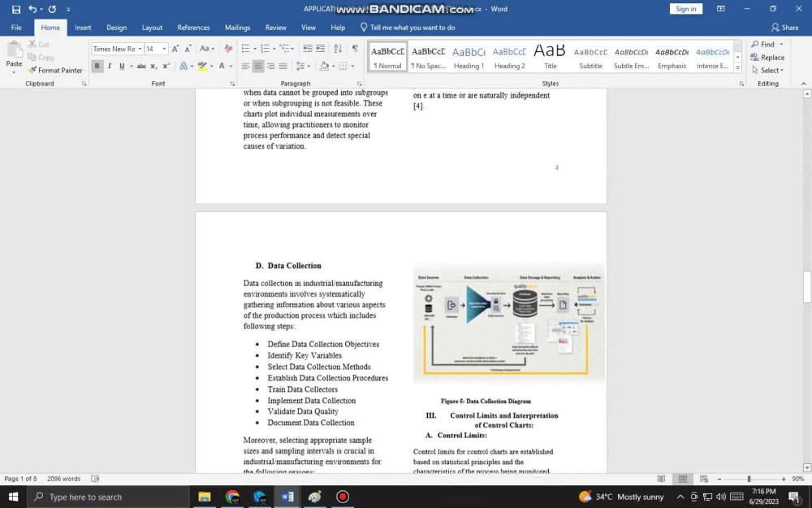
Task: Open the Change Case dropdown
Action: click(207, 49)
